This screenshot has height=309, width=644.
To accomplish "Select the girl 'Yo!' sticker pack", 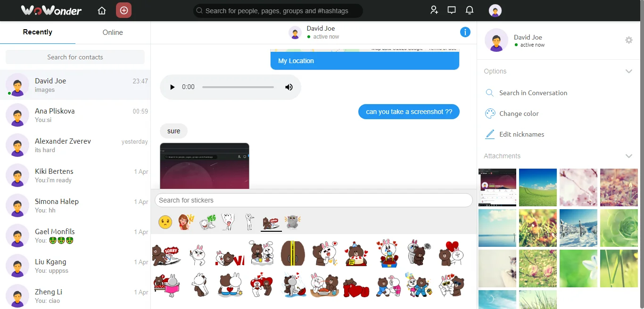I will click(186, 222).
